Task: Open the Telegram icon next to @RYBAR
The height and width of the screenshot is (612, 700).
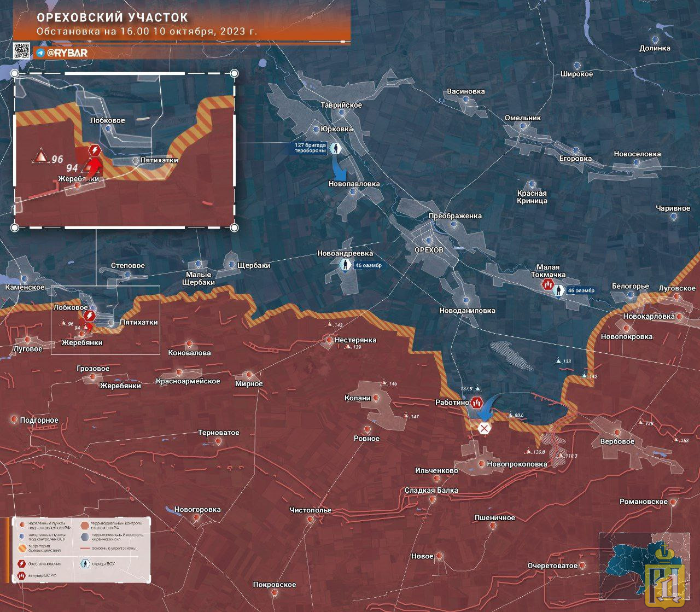Action: (40, 53)
